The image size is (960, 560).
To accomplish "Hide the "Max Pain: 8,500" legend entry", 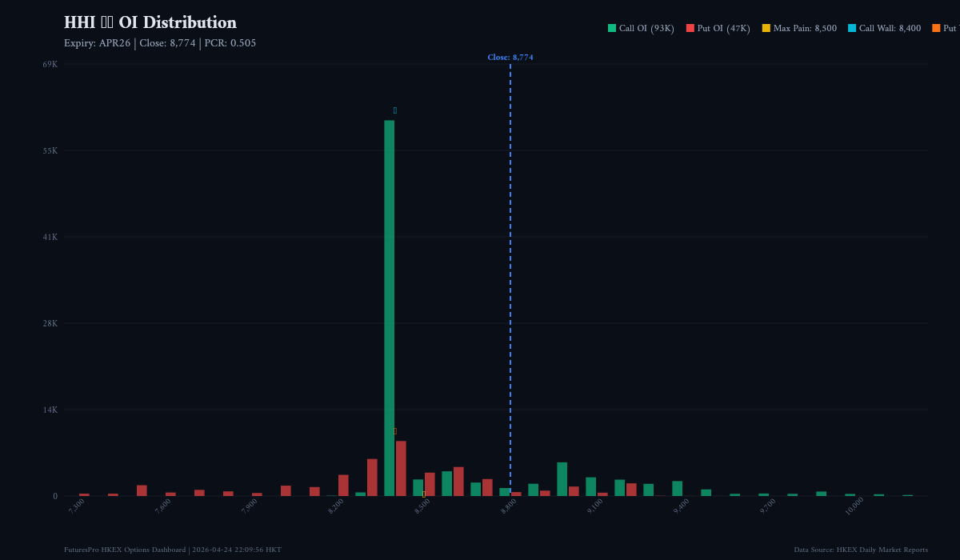I will coord(805,28).
